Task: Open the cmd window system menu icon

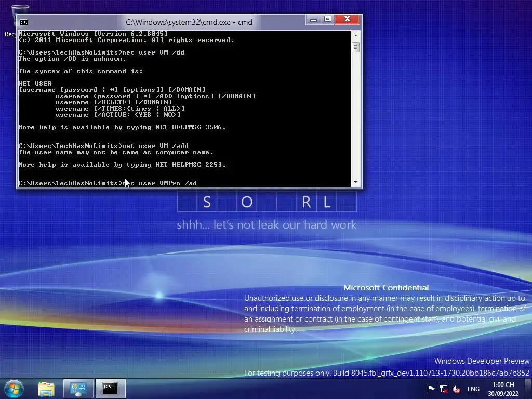Action: 23,22
